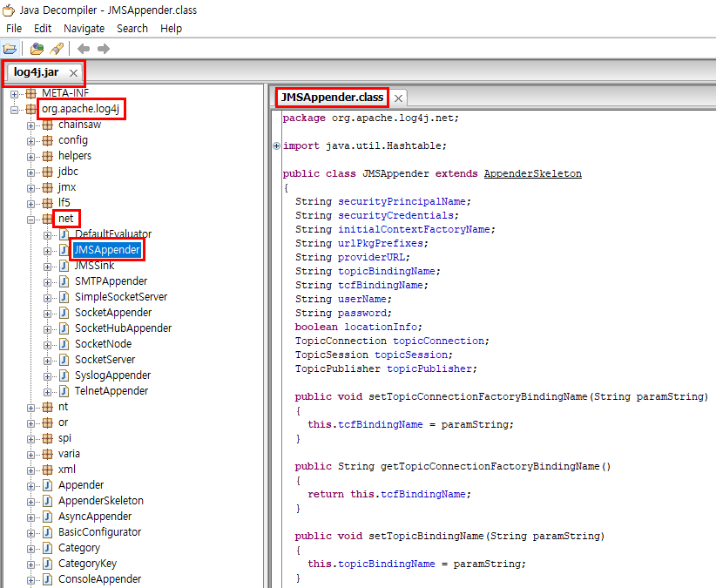Select the Category class
The width and height of the screenshot is (716, 588).
pyautogui.click(x=79, y=548)
